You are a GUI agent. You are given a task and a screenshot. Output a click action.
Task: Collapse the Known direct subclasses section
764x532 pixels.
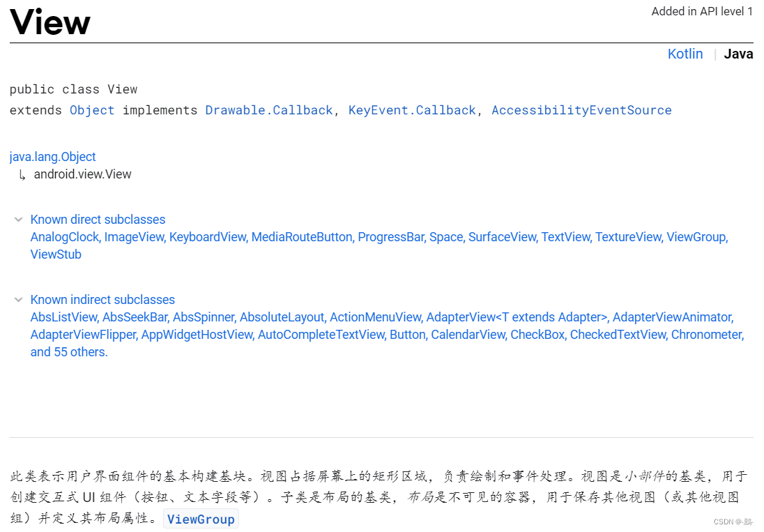coord(18,219)
